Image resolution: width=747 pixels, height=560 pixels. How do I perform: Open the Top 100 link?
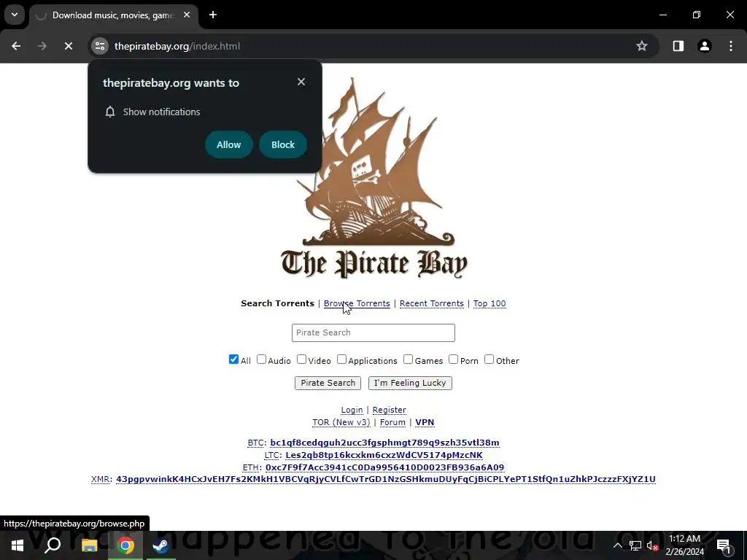point(489,303)
